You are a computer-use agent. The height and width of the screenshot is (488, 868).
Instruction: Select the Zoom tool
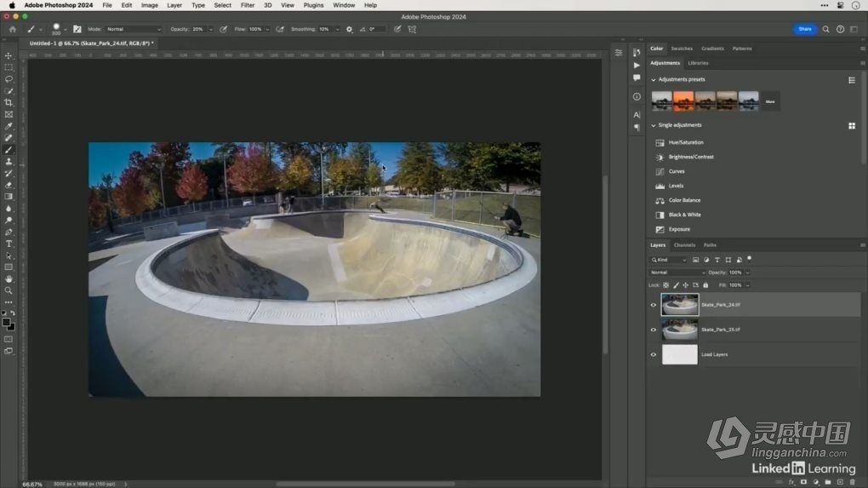tap(9, 290)
